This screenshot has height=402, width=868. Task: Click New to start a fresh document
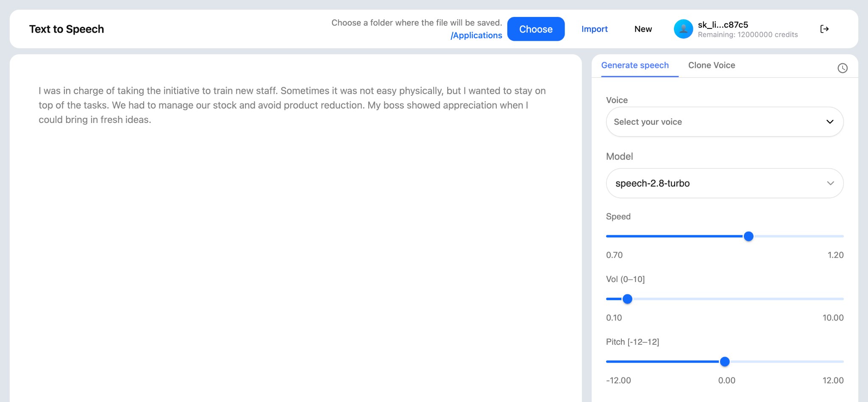[643, 29]
